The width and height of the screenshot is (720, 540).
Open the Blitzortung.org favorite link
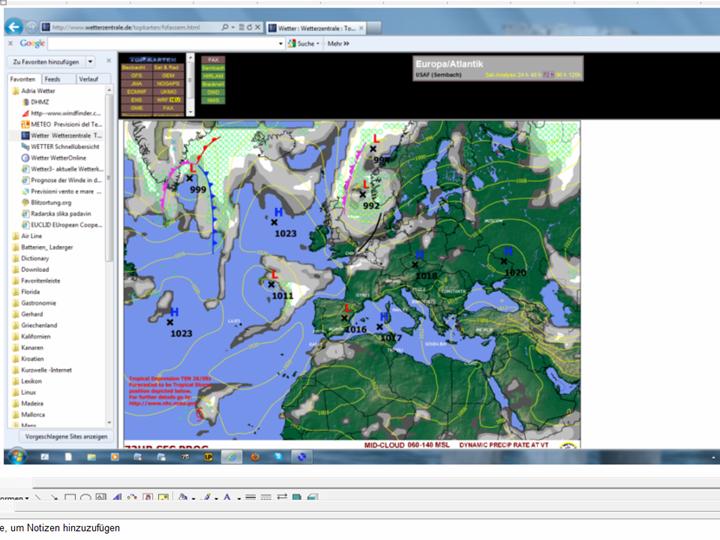(x=51, y=202)
